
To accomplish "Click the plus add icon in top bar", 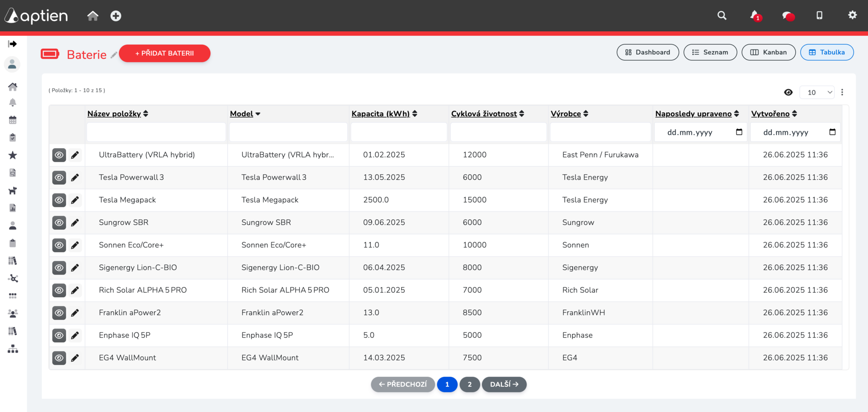I will [x=116, y=16].
